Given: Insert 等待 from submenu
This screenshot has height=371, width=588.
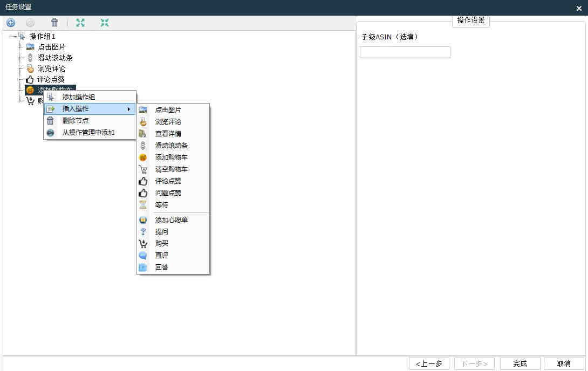Looking at the screenshot, I should [173, 205].
